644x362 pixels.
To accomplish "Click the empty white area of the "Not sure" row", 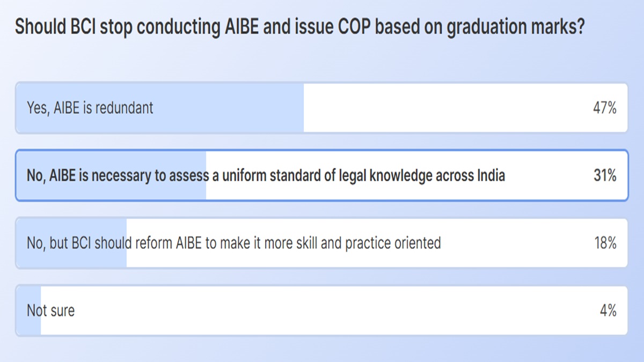I will click(x=322, y=310).
